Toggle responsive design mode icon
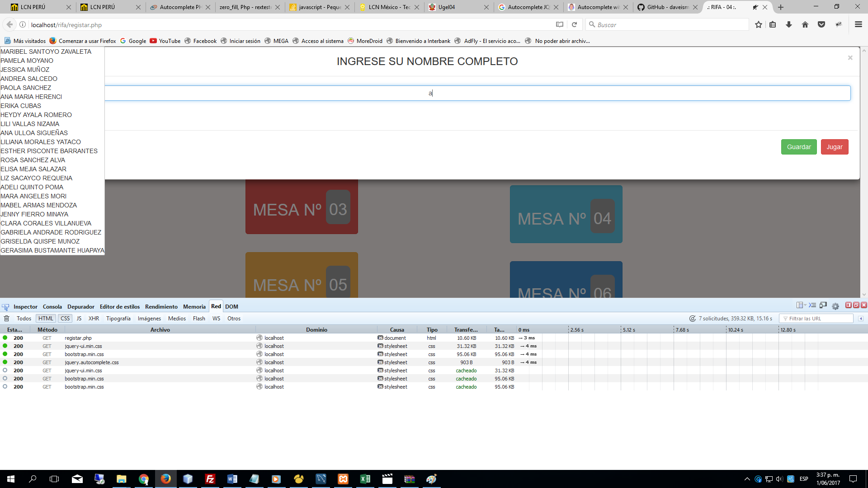The height and width of the screenshot is (488, 868). click(x=823, y=305)
